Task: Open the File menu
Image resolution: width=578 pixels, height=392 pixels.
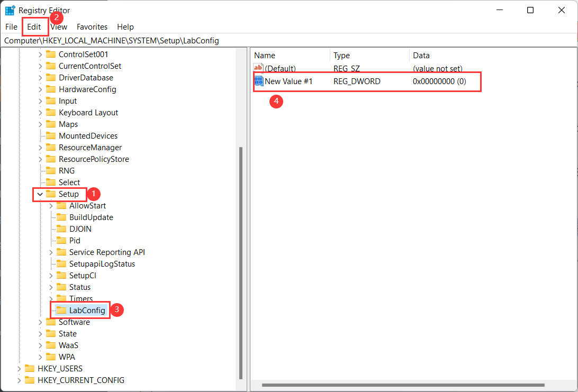Action: 12,27
